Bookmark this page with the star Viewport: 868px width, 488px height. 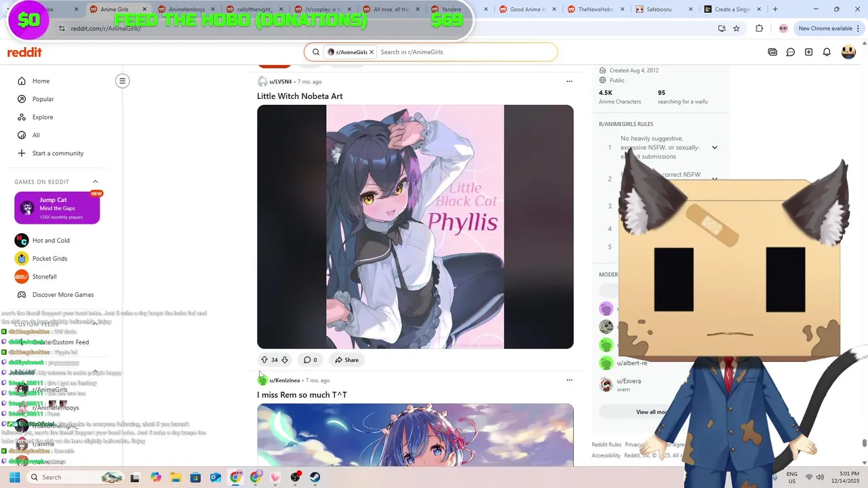click(x=736, y=28)
